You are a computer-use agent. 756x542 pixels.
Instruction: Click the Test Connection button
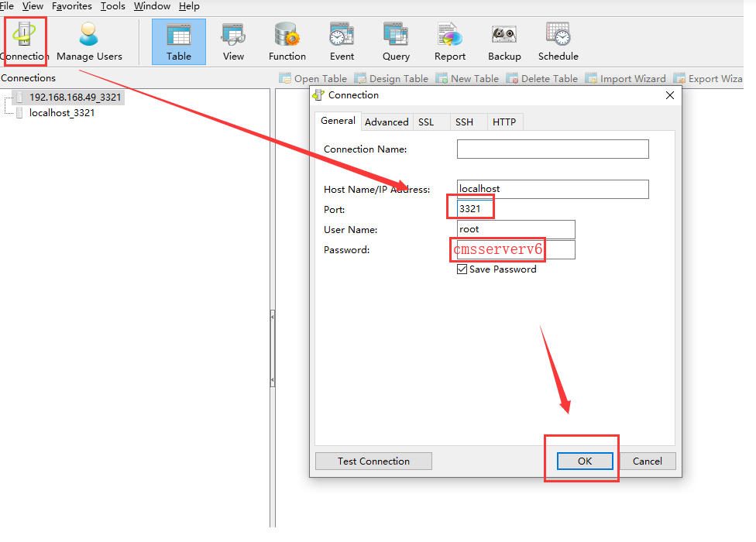click(x=373, y=461)
